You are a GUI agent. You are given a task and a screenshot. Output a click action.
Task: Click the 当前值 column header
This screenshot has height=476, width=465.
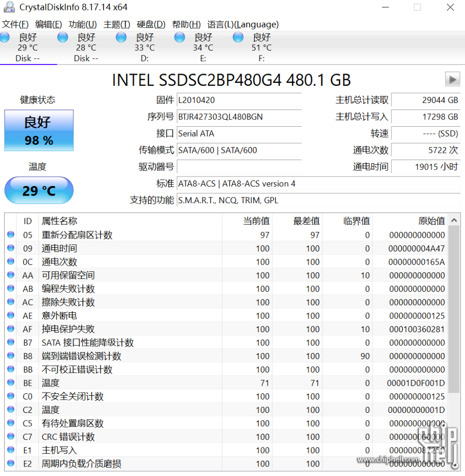[247, 221]
